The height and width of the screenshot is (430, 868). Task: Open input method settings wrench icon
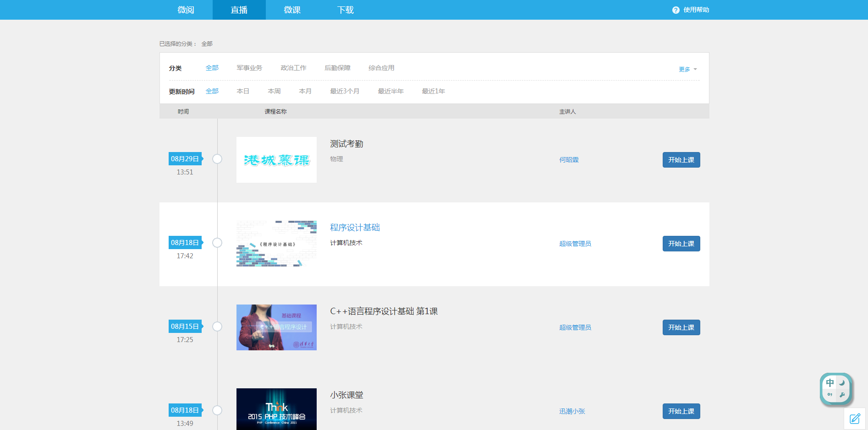pyautogui.click(x=842, y=395)
